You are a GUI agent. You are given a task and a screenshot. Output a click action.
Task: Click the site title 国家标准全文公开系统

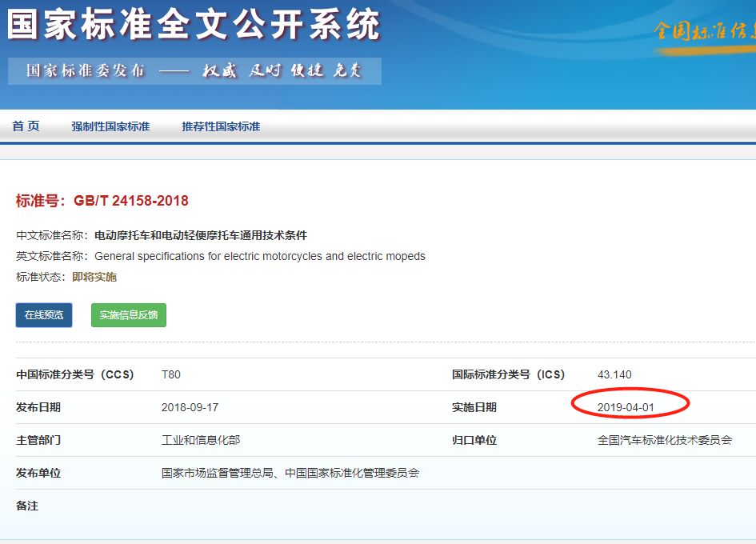[x=194, y=25]
